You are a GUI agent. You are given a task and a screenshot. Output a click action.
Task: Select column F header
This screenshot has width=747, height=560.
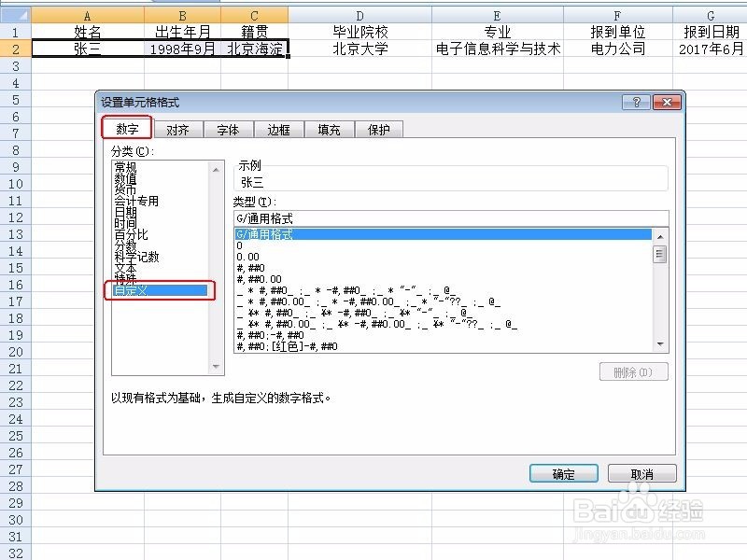(x=618, y=15)
